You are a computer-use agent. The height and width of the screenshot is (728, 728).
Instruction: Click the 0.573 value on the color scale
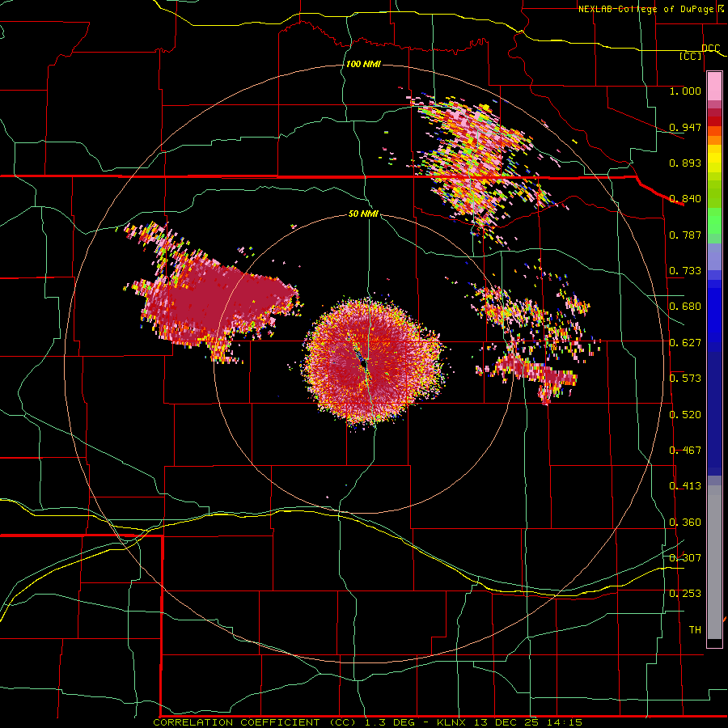tap(685, 379)
